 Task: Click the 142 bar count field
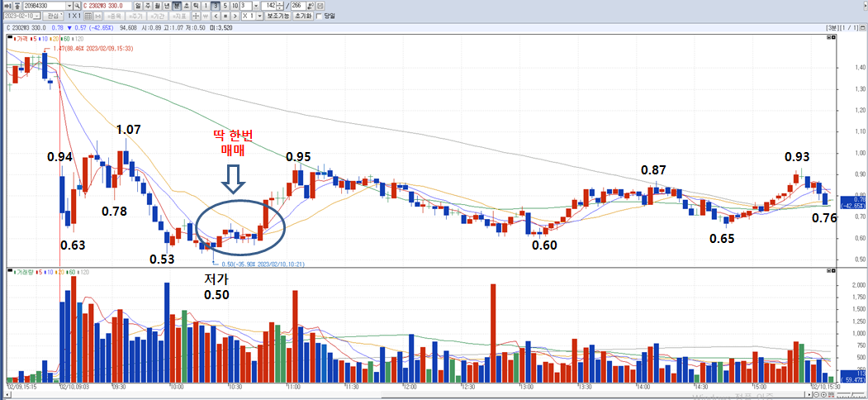tap(268, 6)
